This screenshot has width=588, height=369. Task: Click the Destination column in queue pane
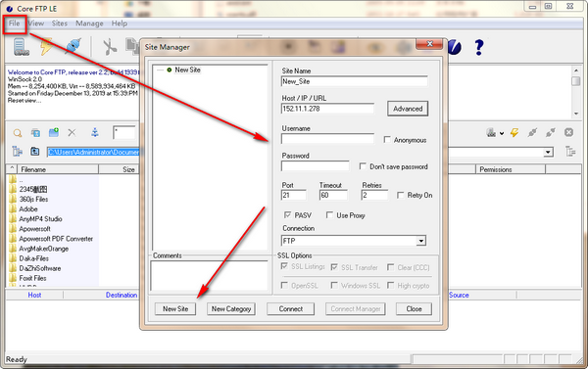point(122,295)
